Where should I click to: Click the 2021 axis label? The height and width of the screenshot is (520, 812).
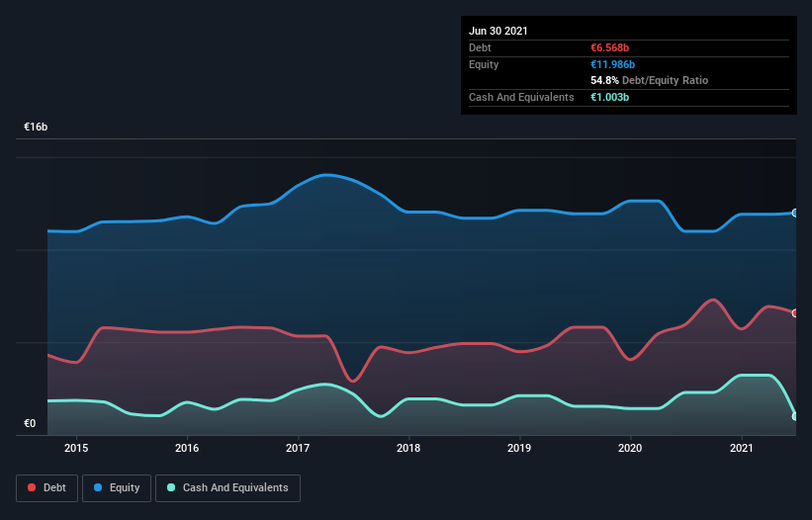click(x=741, y=448)
